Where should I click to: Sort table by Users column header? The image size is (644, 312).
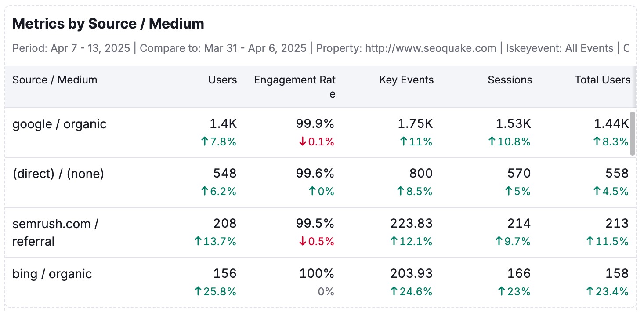222,80
